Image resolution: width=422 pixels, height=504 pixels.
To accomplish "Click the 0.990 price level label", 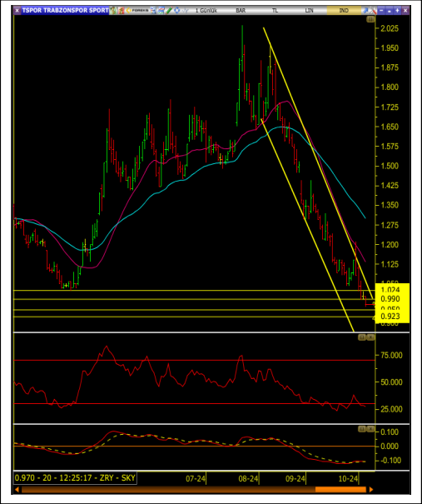I will (x=390, y=299).
